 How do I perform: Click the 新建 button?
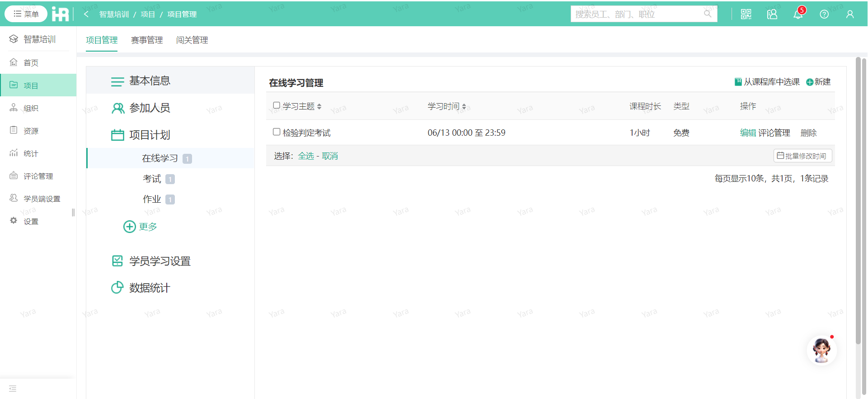[x=818, y=82]
